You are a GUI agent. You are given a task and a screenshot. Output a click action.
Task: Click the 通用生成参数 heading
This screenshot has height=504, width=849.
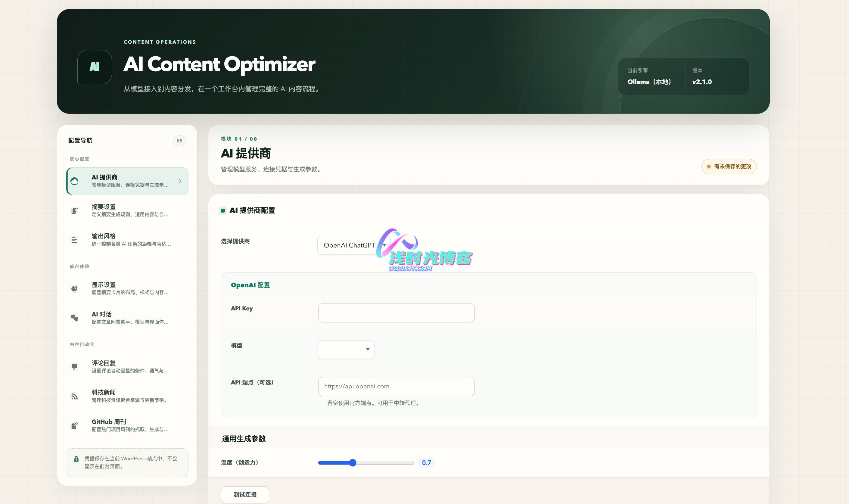click(244, 439)
